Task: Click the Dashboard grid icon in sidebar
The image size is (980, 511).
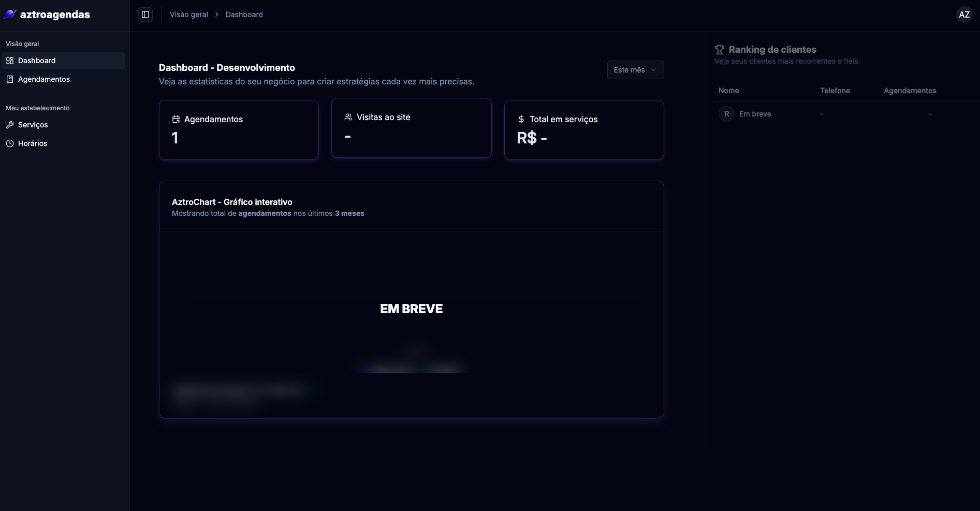Action: point(10,61)
